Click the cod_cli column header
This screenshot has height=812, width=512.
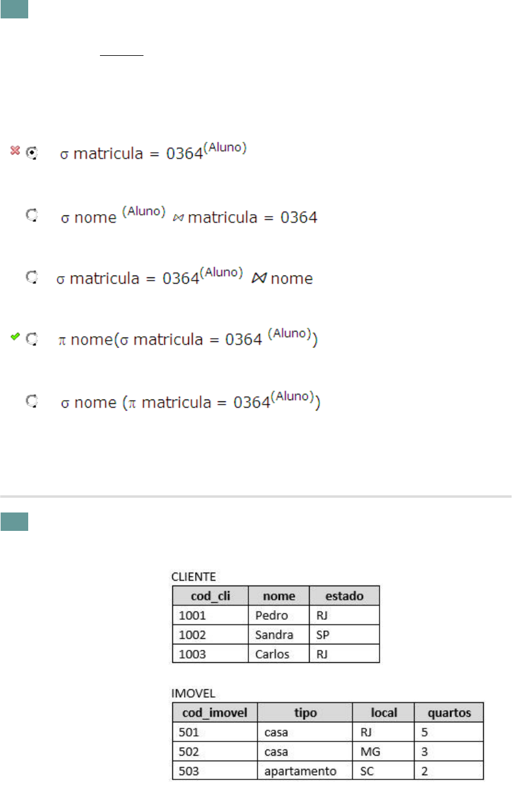(x=210, y=596)
